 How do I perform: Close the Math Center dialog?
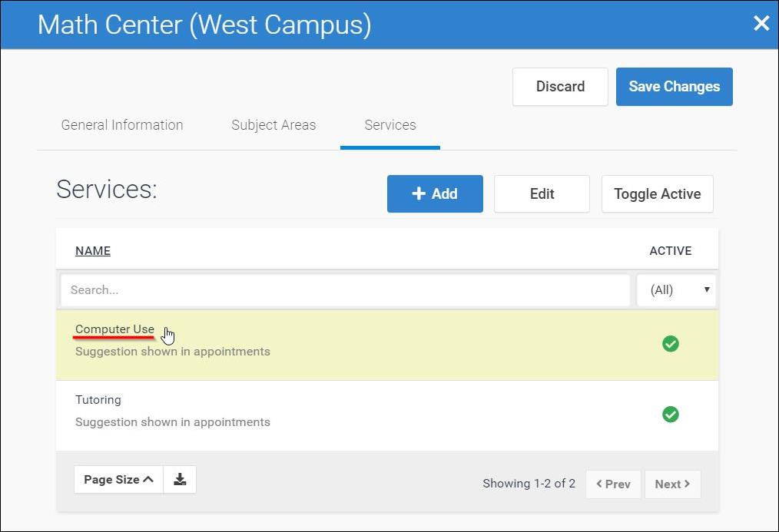pyautogui.click(x=761, y=24)
